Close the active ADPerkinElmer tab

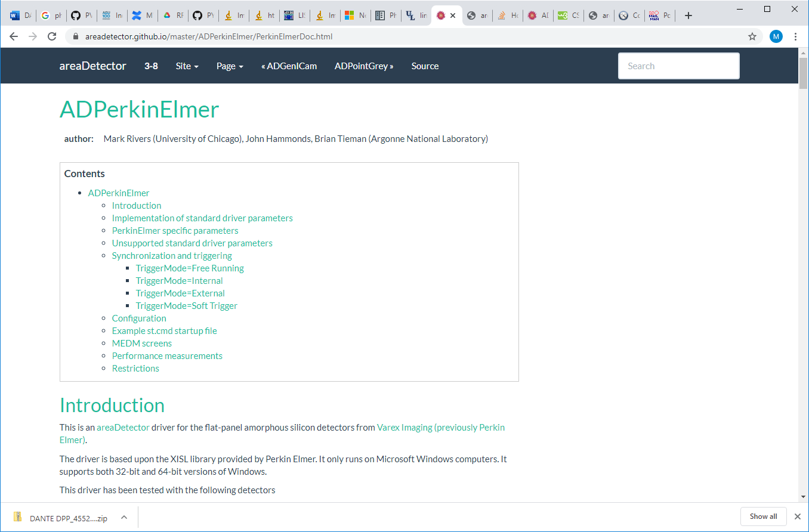pos(453,16)
